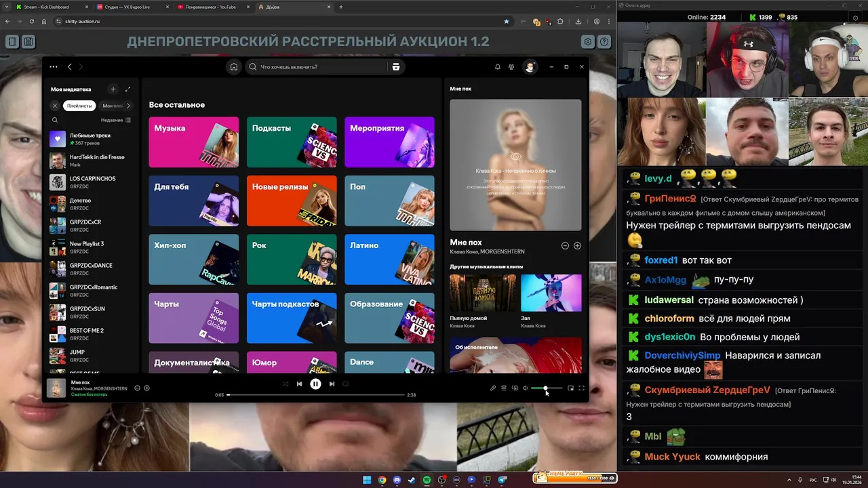Open Steam from Windows taskbar
The image size is (868, 488).
(412, 480)
